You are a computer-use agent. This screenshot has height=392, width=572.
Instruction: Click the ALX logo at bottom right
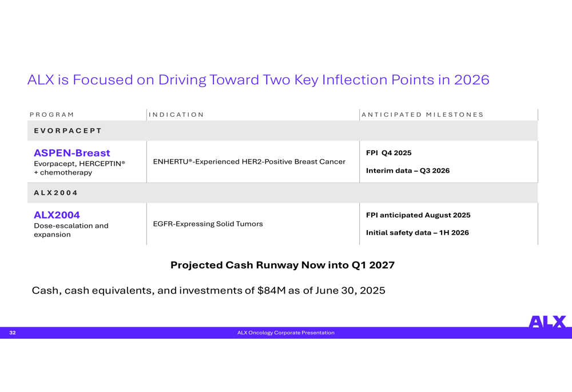[x=547, y=322]
